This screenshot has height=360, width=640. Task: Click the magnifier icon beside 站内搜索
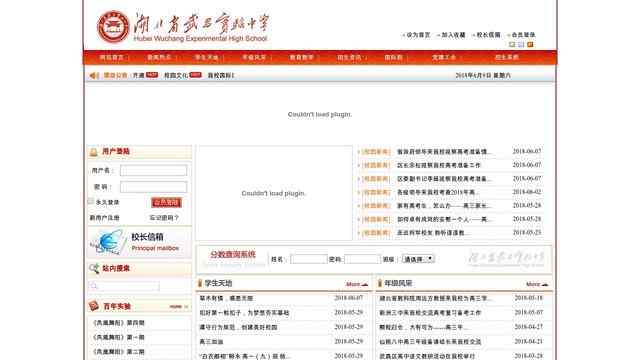point(94,269)
